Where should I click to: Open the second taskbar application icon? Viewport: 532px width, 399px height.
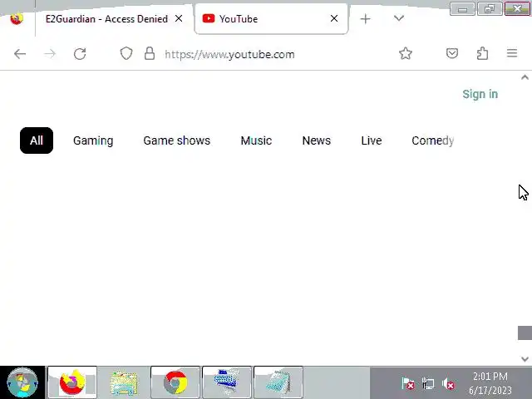pos(124,382)
